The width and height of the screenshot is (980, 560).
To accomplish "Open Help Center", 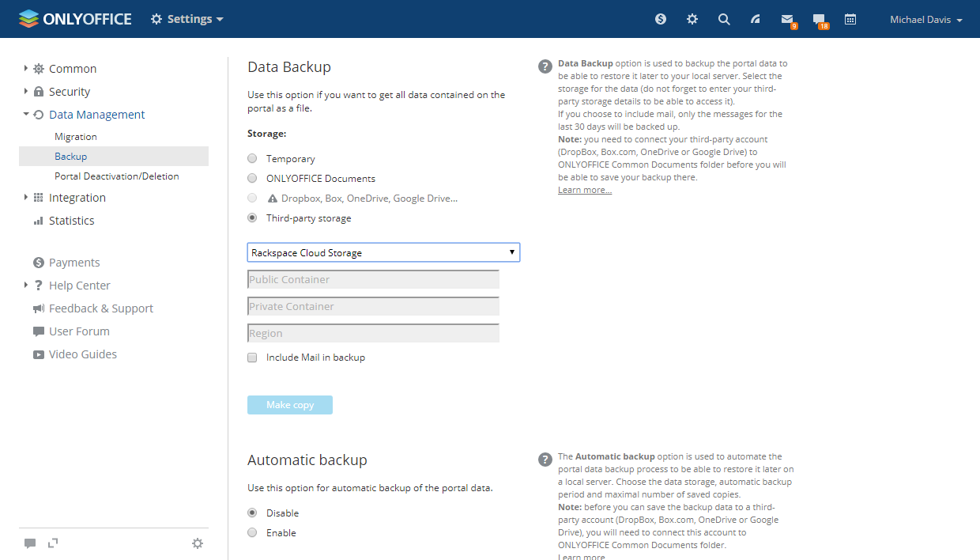I will 80,286.
